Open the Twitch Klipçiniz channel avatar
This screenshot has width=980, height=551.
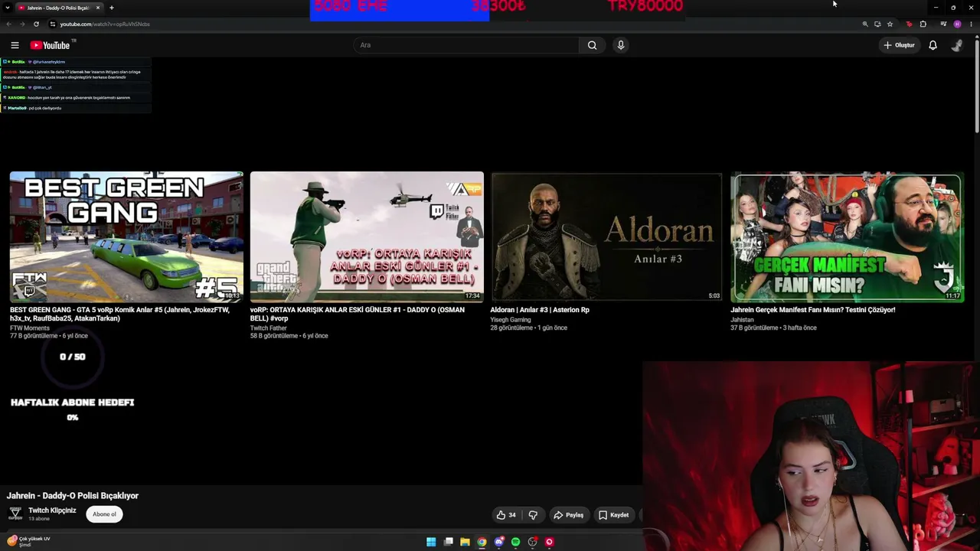click(x=15, y=514)
